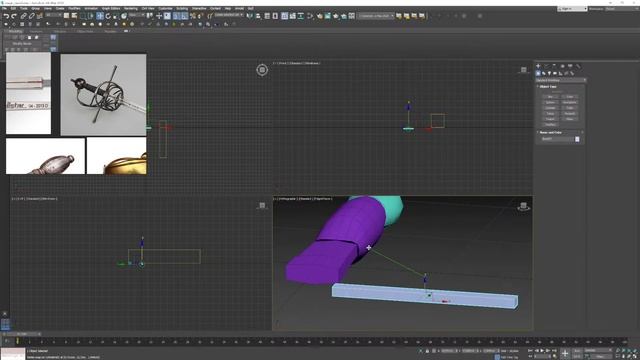Open the Selection Filter dropdown

pyautogui.click(x=53, y=16)
